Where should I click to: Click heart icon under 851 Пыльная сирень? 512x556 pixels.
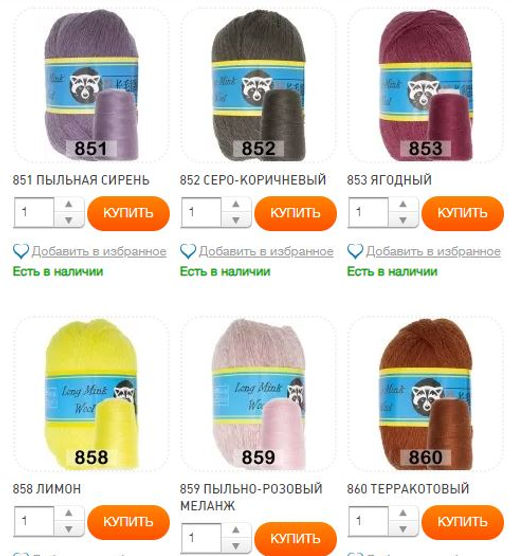(x=21, y=251)
